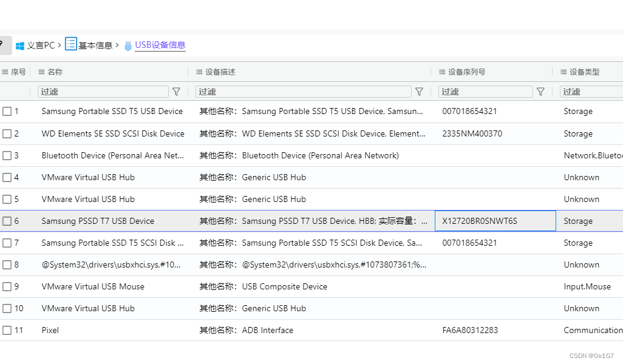Image resolution: width=623 pixels, height=364 pixels.
Task: Click the Windows logo icon beside 义言PC
Action: coord(20,45)
